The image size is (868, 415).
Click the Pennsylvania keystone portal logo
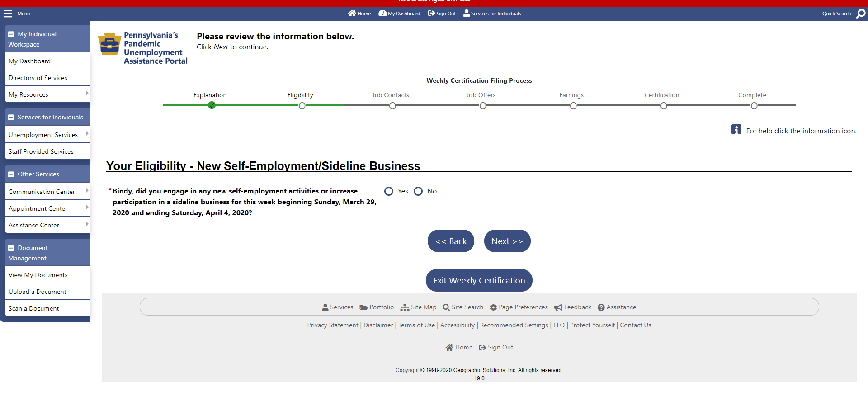click(109, 44)
